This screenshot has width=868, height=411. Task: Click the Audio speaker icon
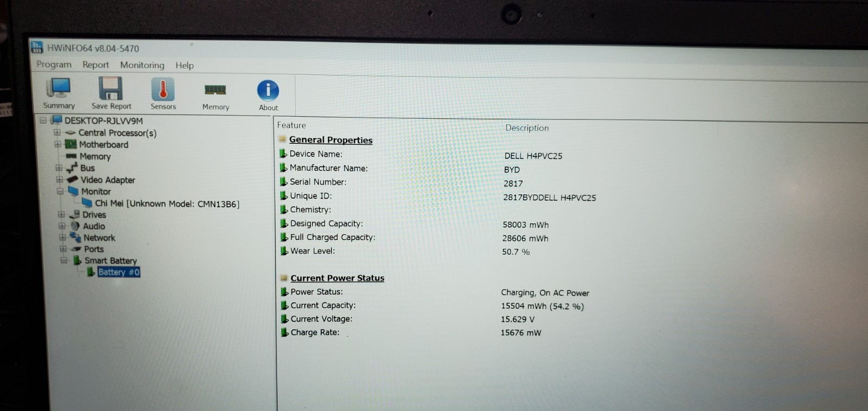[75, 226]
